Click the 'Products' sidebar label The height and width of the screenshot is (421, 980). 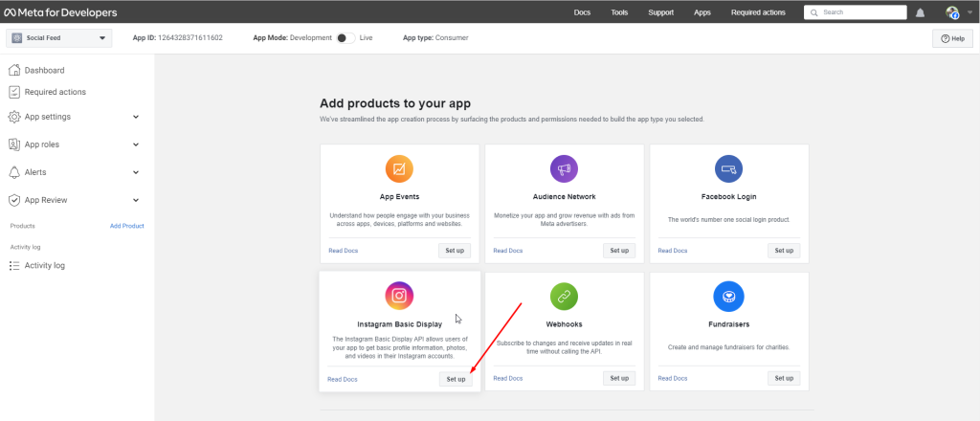[x=23, y=226]
